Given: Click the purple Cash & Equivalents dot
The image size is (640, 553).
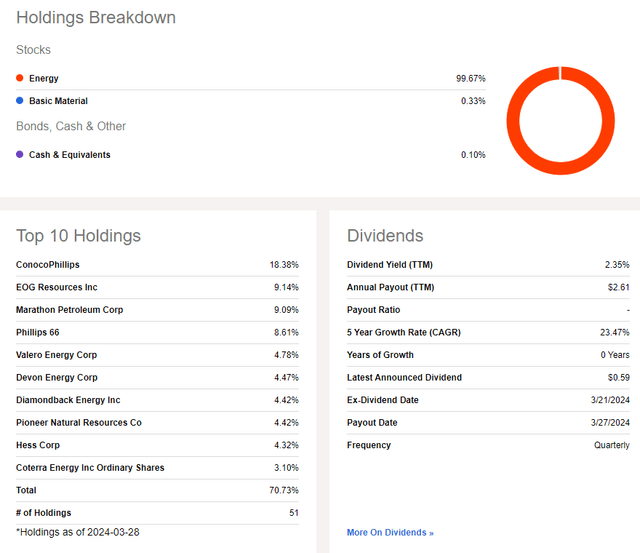Looking at the screenshot, I should (20, 155).
